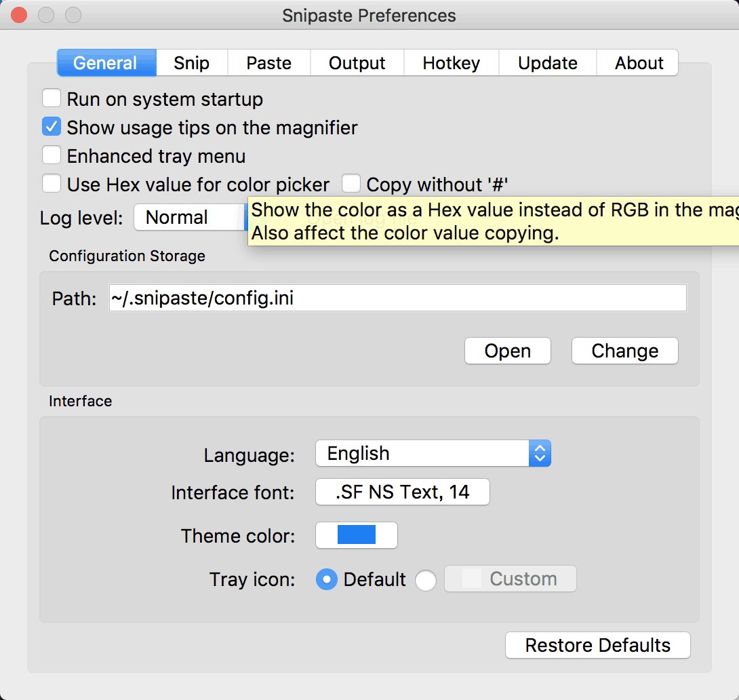Click the Open config button
The image size is (739, 700).
pyautogui.click(x=508, y=351)
